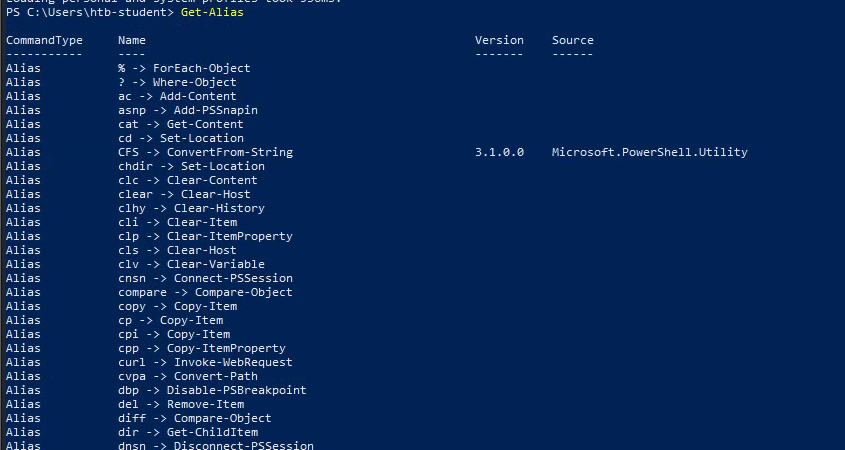Click the 3.1.0.0 version value

point(499,152)
